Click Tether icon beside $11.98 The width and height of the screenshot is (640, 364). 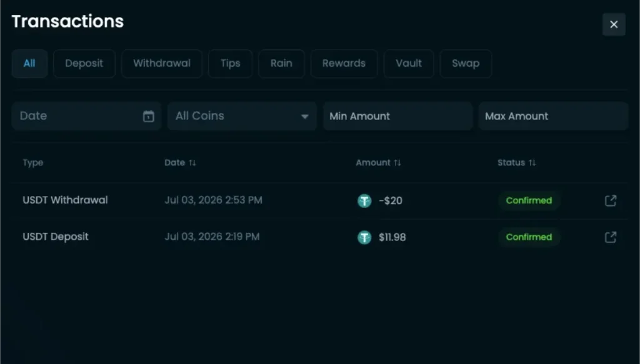[x=364, y=237]
